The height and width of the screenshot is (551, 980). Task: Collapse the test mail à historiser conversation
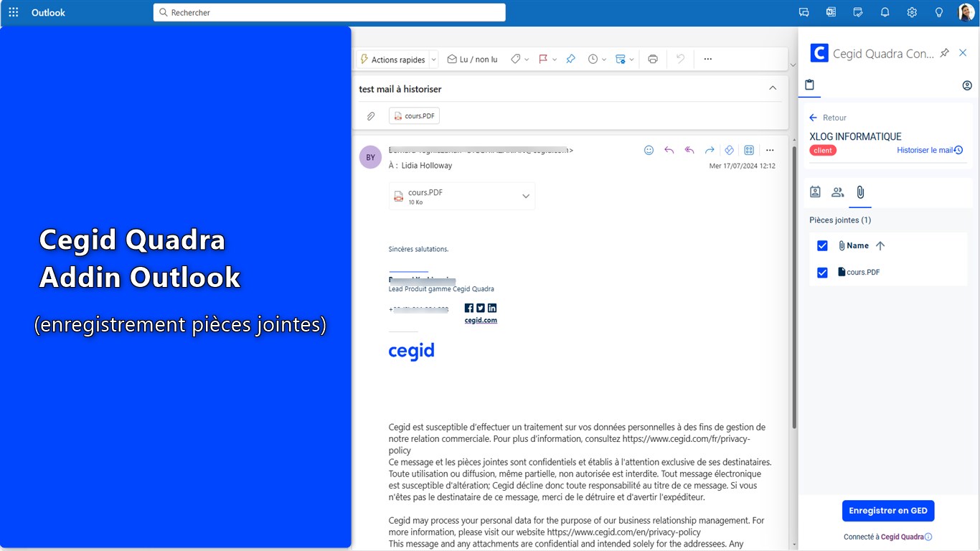point(773,88)
